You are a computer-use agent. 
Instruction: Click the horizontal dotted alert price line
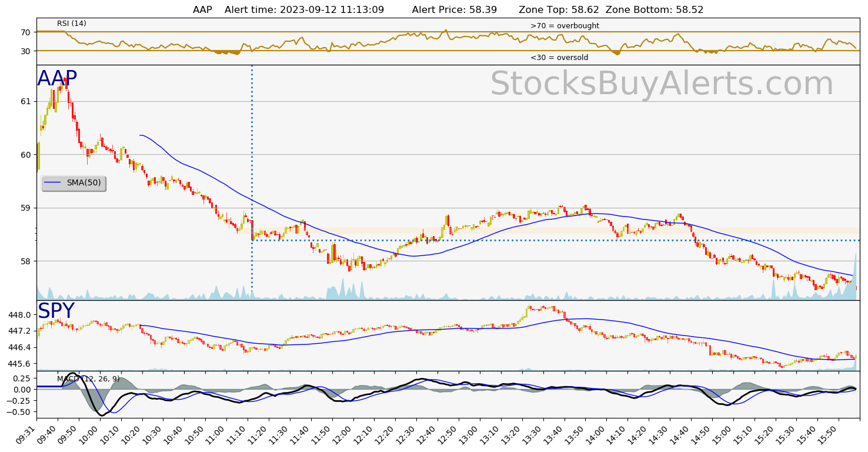[x=556, y=240]
